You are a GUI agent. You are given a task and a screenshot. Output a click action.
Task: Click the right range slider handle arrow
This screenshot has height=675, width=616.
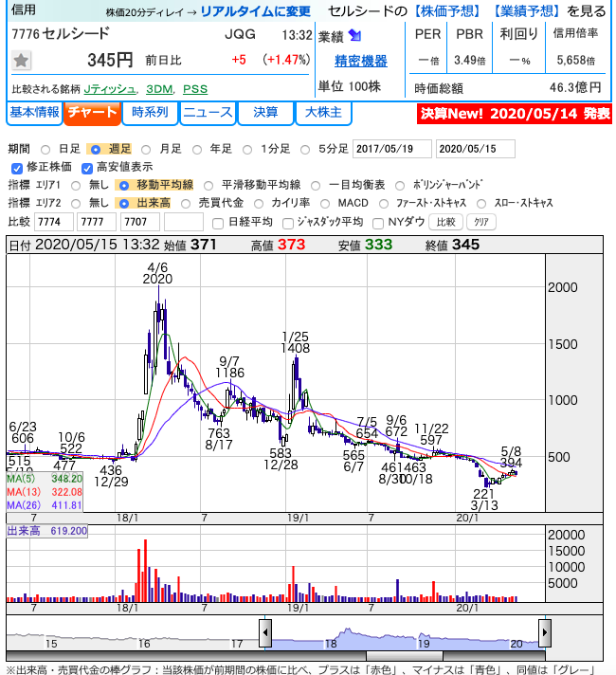[x=545, y=633]
